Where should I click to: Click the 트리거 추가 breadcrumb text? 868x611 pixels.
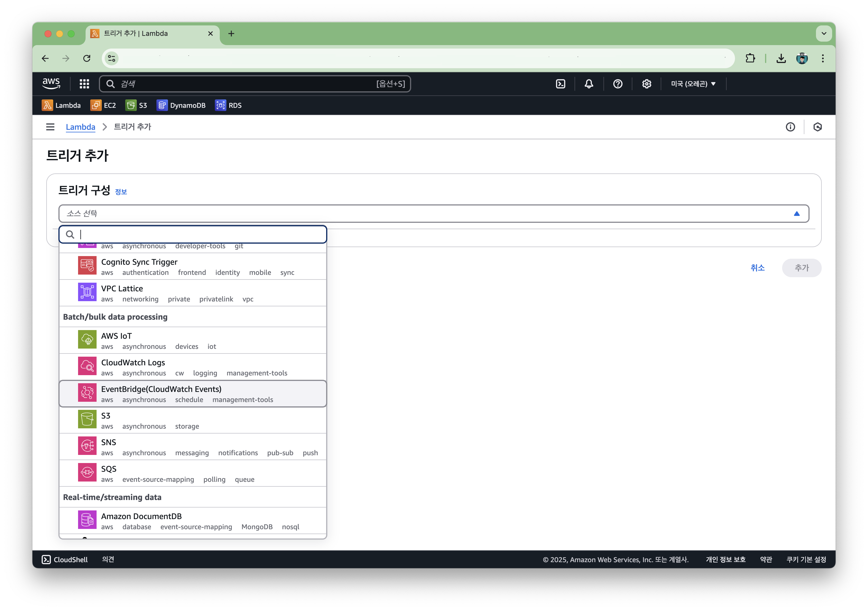pyautogui.click(x=132, y=127)
